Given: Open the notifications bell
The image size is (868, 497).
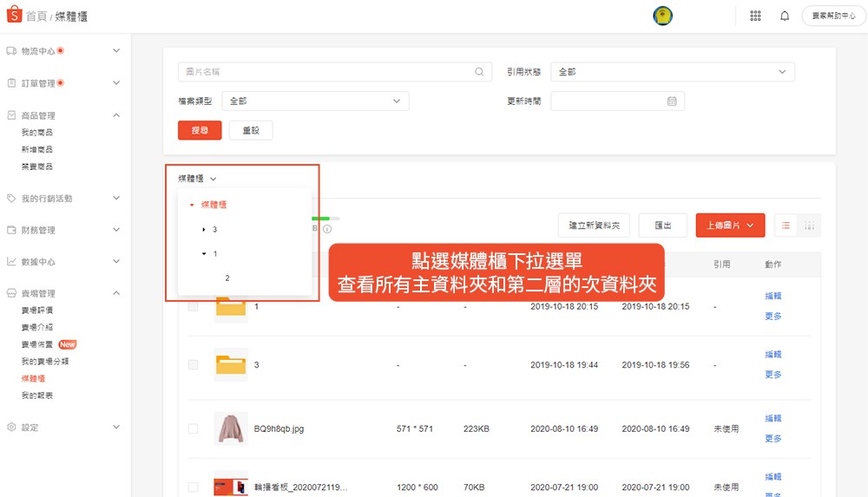Looking at the screenshot, I should [x=785, y=16].
